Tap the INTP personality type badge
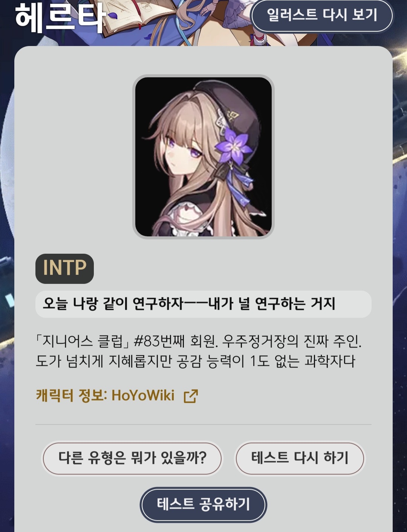This screenshot has height=532, width=407. pyautogui.click(x=64, y=268)
